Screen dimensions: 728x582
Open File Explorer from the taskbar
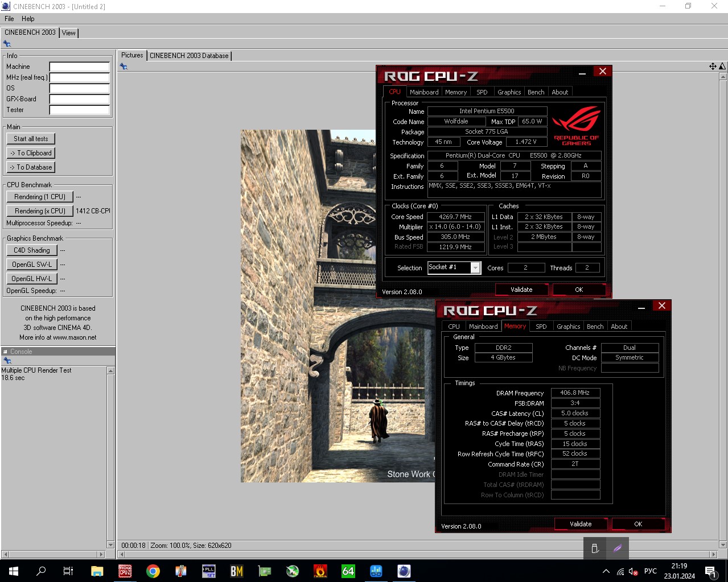(97, 571)
